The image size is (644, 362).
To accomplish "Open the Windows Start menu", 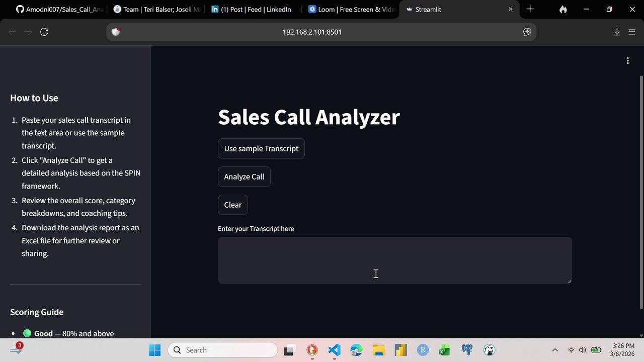I will pos(155,350).
